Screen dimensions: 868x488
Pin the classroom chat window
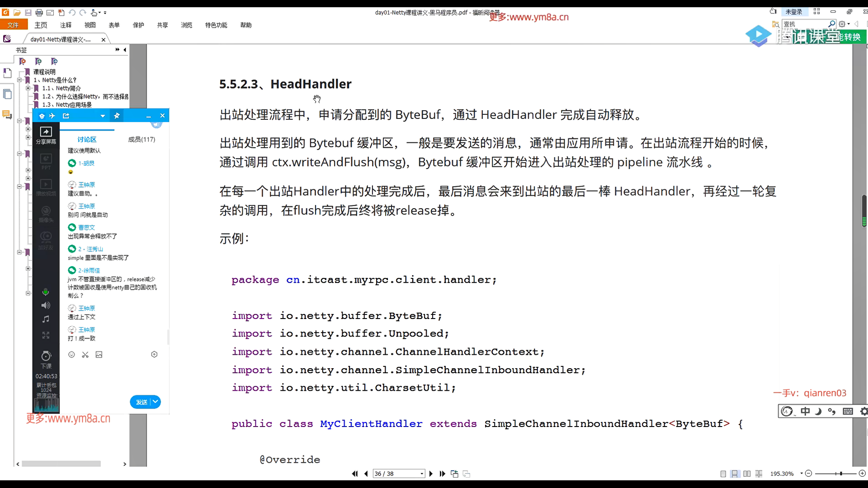[x=117, y=116]
